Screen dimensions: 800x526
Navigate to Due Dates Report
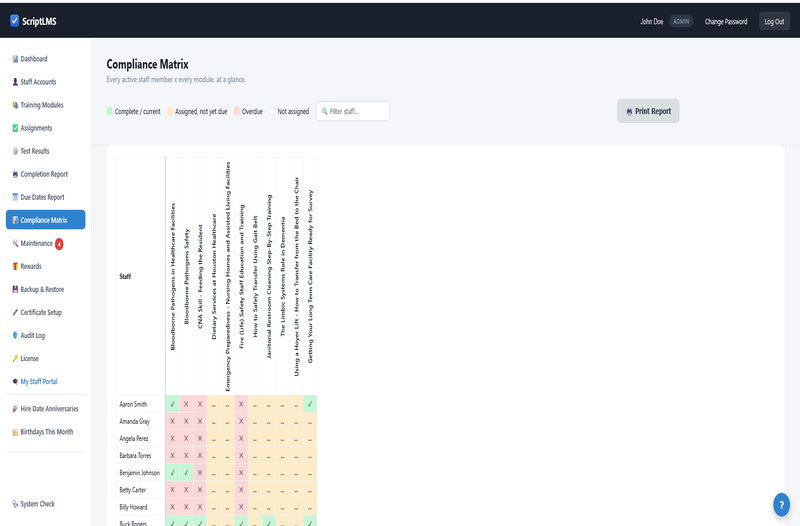point(45,197)
